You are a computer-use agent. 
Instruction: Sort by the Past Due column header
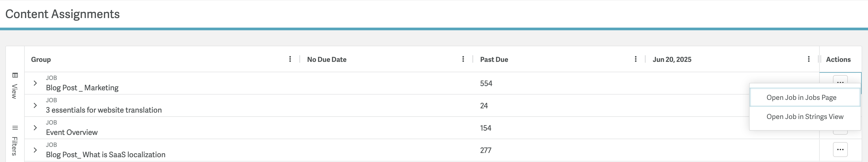coord(494,59)
